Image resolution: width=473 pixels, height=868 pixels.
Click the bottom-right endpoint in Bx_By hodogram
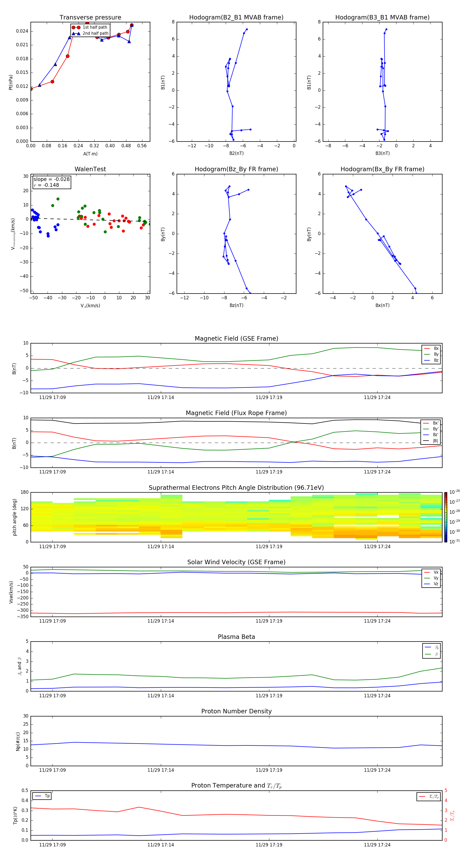(x=417, y=293)
